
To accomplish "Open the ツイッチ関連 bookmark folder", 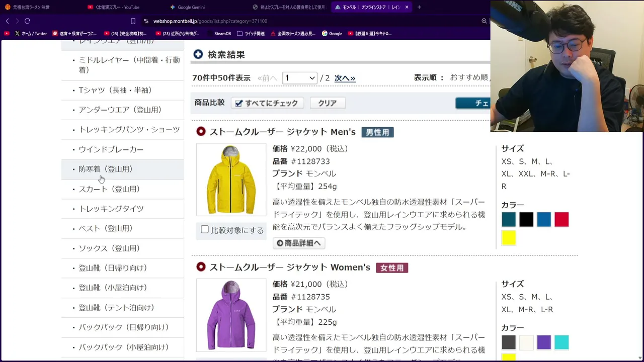I will 251,34.
